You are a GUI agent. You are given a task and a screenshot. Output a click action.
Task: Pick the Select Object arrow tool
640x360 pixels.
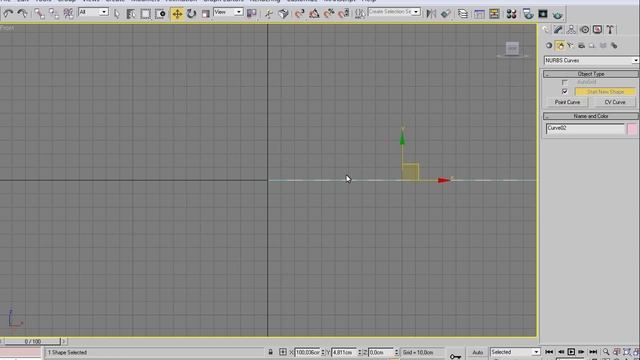[117, 14]
